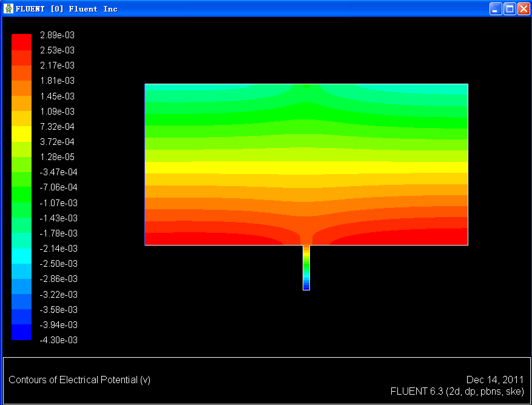This screenshot has height=405, width=532.
Task: Click the FLUENT application icon in title bar
Action: [x=8, y=8]
